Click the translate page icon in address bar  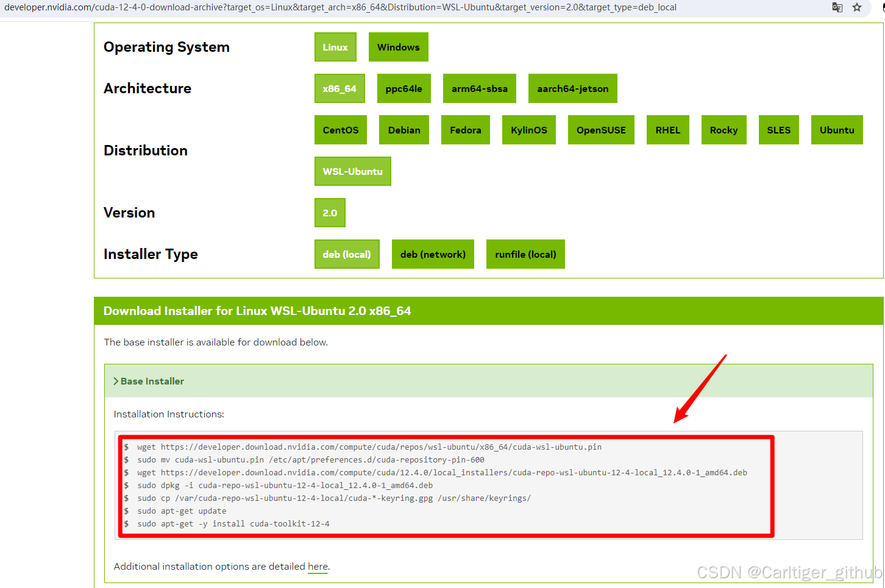[837, 7]
